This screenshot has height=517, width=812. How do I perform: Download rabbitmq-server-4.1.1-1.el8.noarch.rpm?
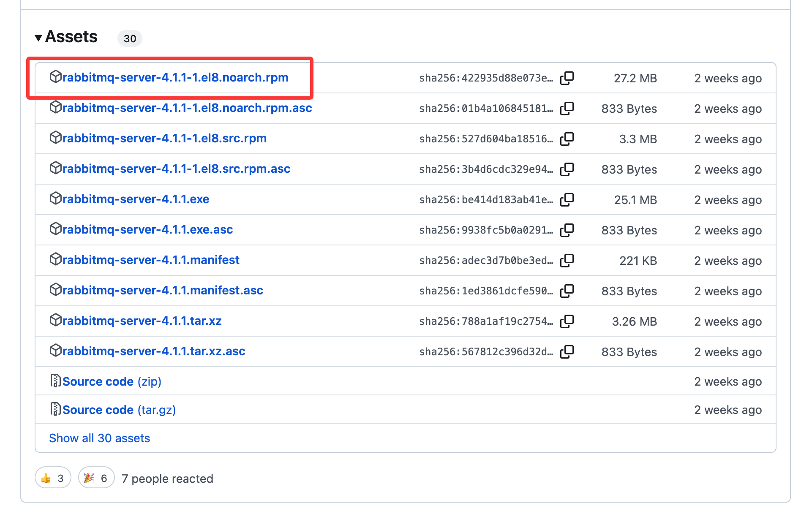click(x=175, y=77)
